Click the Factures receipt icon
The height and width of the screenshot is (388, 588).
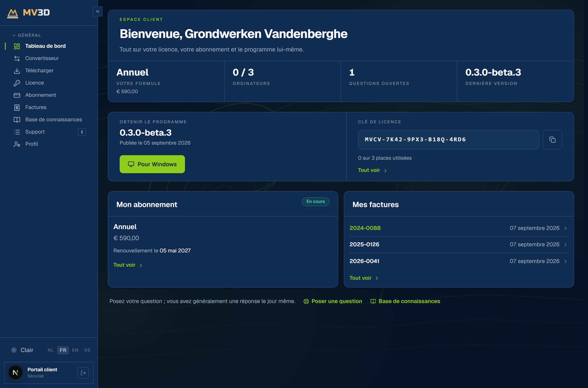click(x=17, y=107)
